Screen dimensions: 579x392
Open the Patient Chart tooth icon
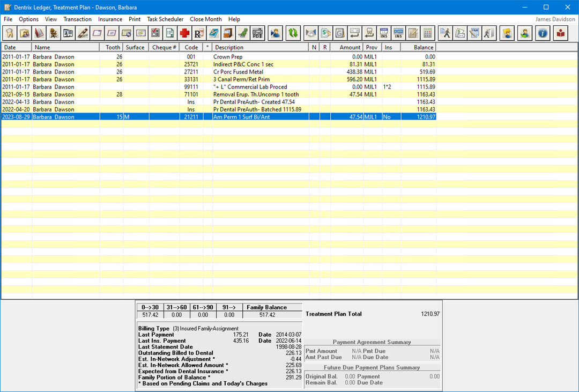pos(10,33)
